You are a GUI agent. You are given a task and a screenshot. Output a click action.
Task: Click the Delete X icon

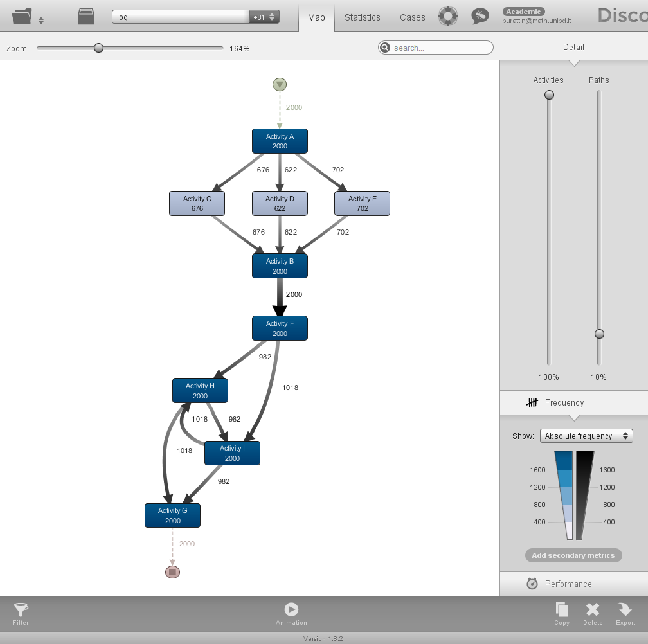593,610
